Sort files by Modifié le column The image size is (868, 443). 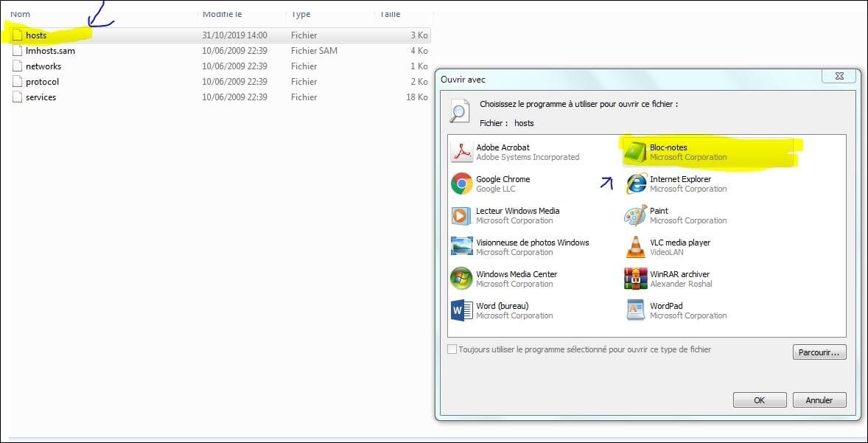(222, 14)
